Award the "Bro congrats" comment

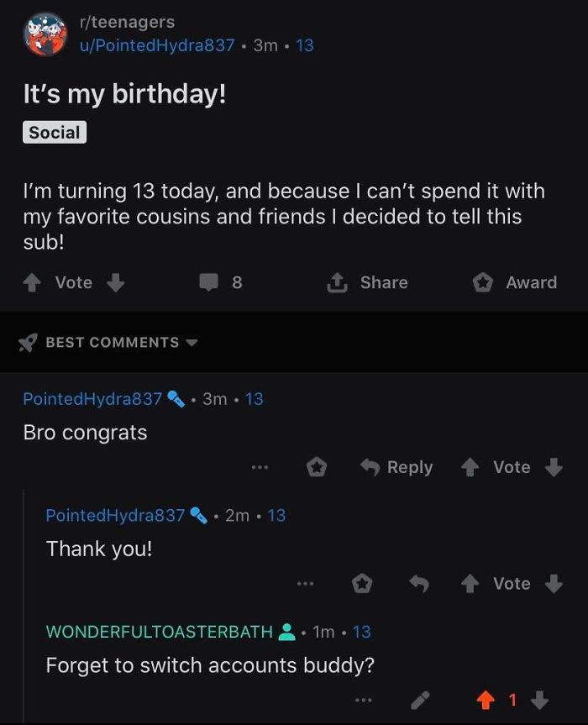pos(317,467)
